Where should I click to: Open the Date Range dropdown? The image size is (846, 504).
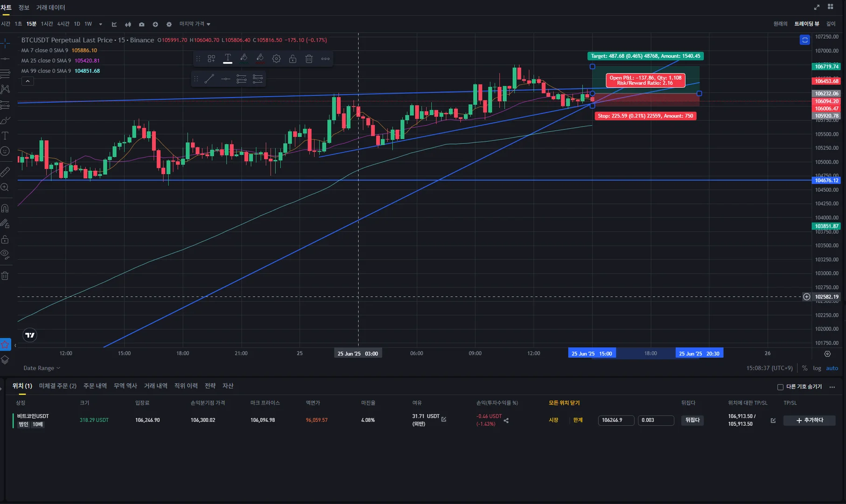pyautogui.click(x=42, y=368)
